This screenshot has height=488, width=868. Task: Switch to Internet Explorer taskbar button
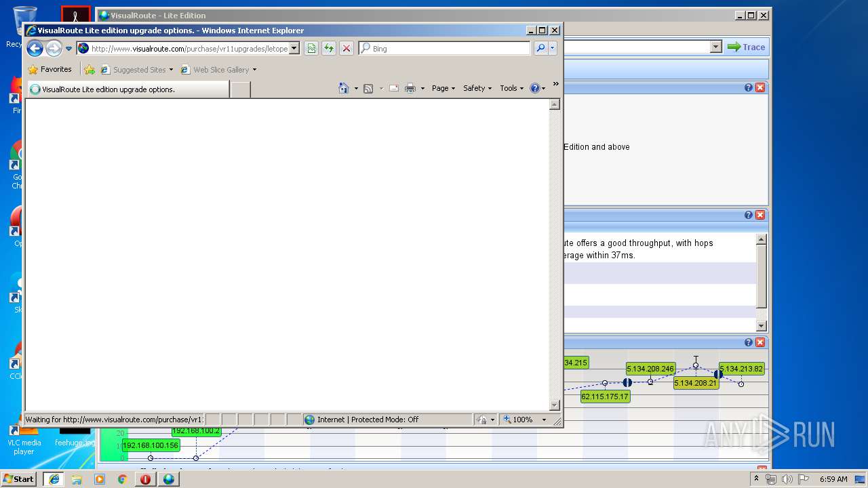[x=54, y=479]
